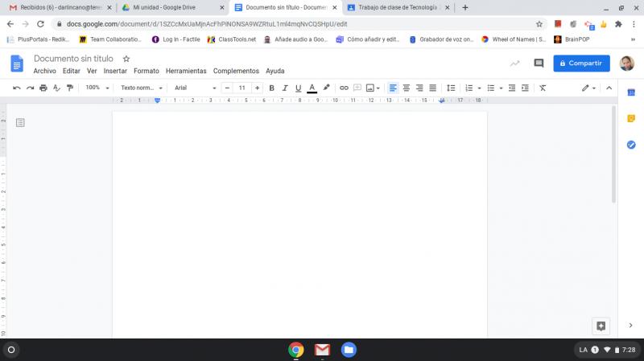Screen dimensions: 644x361
Task: Clear formatting with the crossed T icon
Action: [x=543, y=88]
